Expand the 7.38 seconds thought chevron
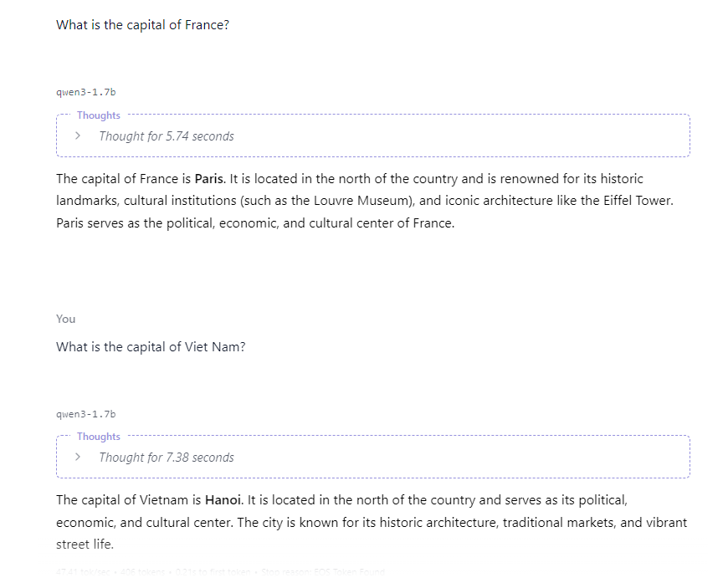The image size is (728, 583). point(78,457)
